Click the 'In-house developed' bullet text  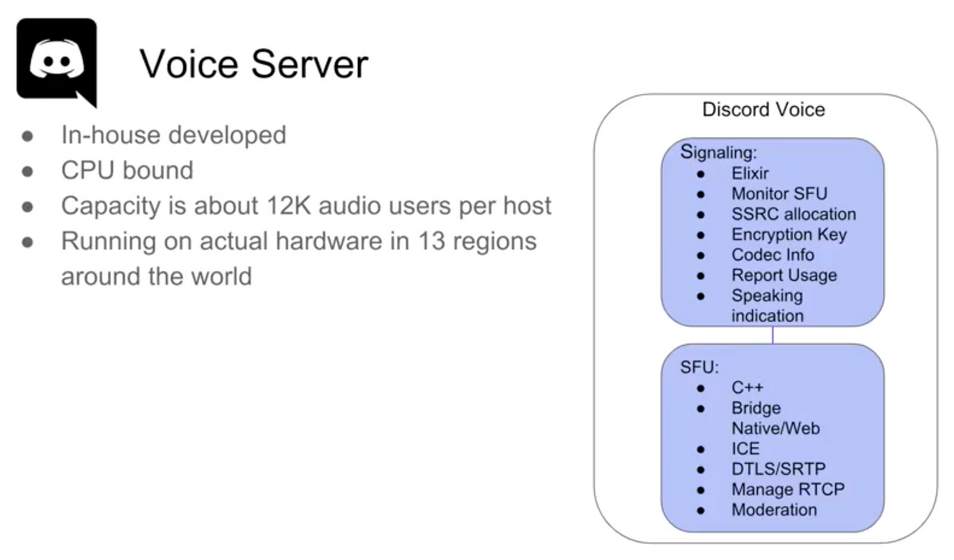click(173, 135)
